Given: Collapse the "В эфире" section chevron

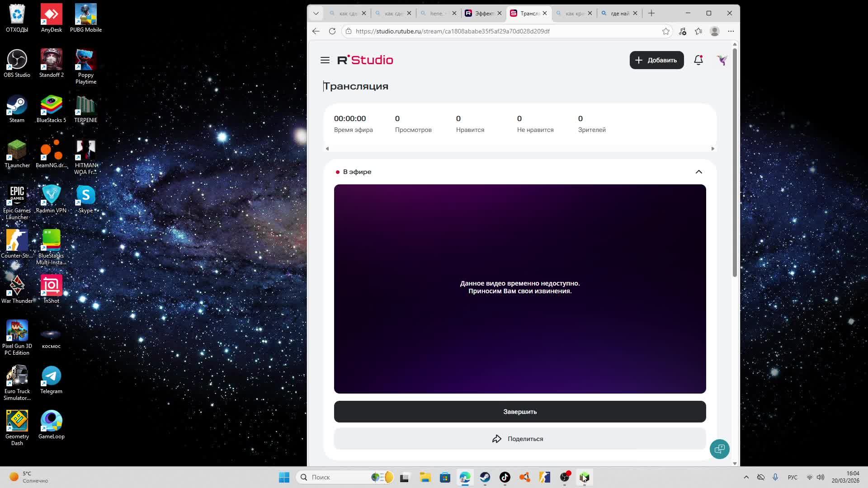Looking at the screenshot, I should click(x=698, y=172).
